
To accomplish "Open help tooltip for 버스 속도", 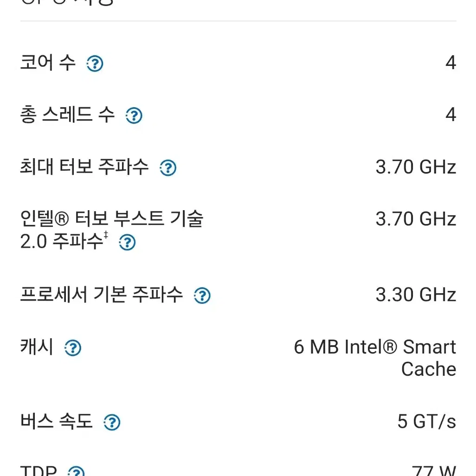I will point(112,422).
